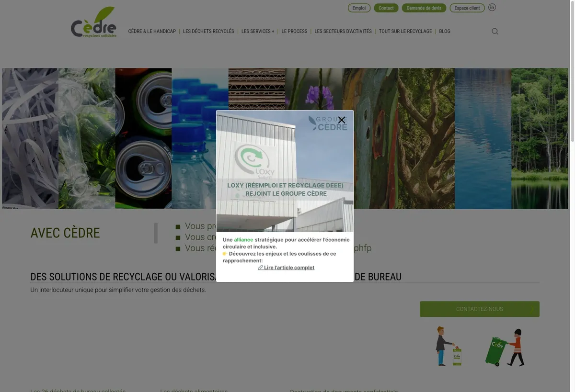Click 'Un interlocuteur unique pour simplifier' text
The width and height of the screenshot is (575, 392).
click(118, 290)
